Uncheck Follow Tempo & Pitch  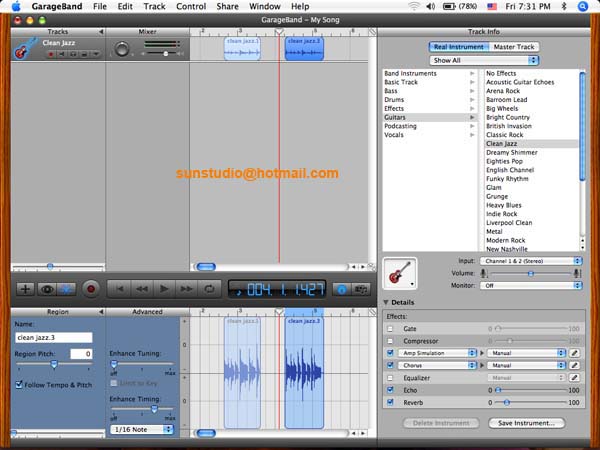19,385
